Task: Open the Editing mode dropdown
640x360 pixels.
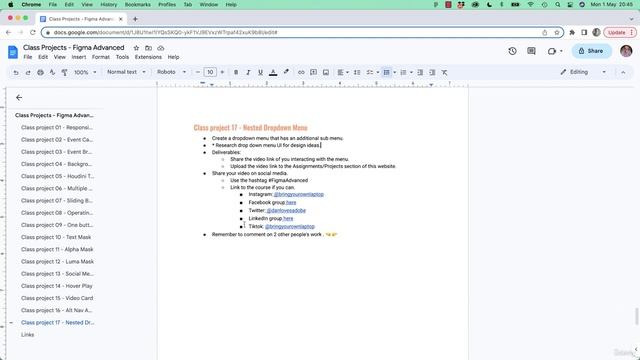Action: pos(583,72)
